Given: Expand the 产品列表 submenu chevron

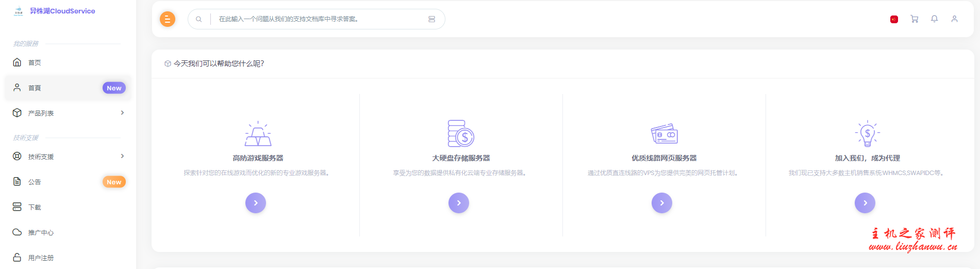Looking at the screenshot, I should pos(122,113).
